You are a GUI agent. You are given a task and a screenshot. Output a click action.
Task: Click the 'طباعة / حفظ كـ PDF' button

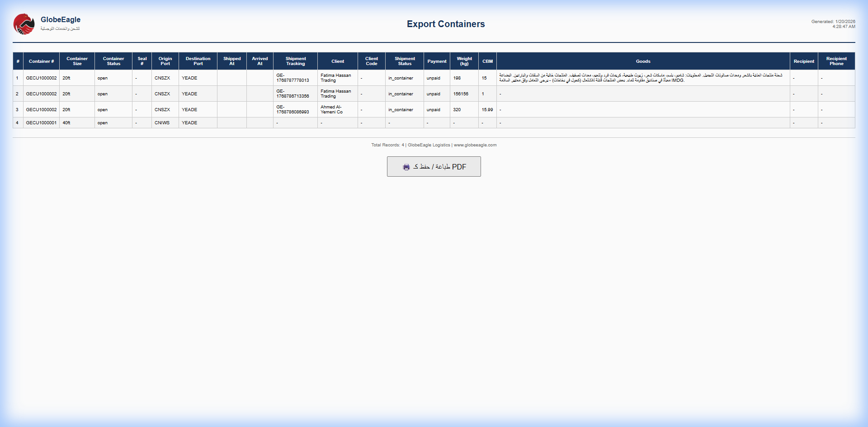(x=434, y=166)
